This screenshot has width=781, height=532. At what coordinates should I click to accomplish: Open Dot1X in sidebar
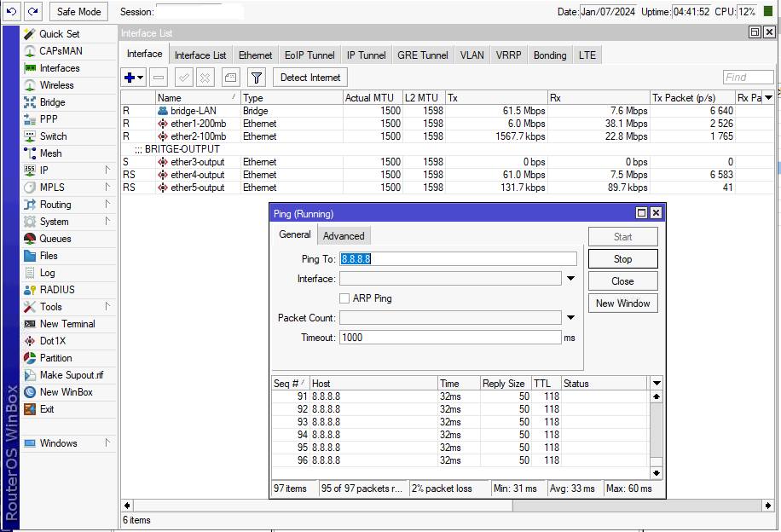52,341
